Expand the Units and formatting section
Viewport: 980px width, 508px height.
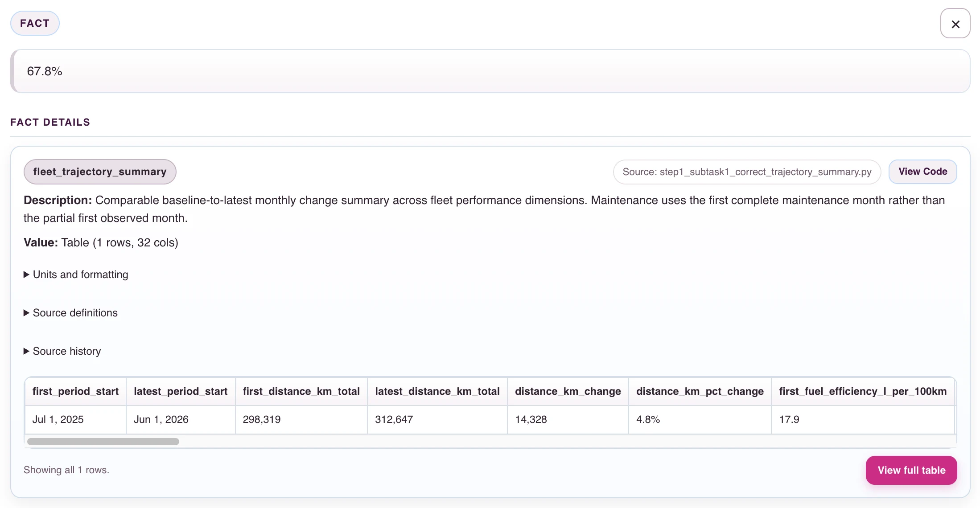tap(76, 274)
